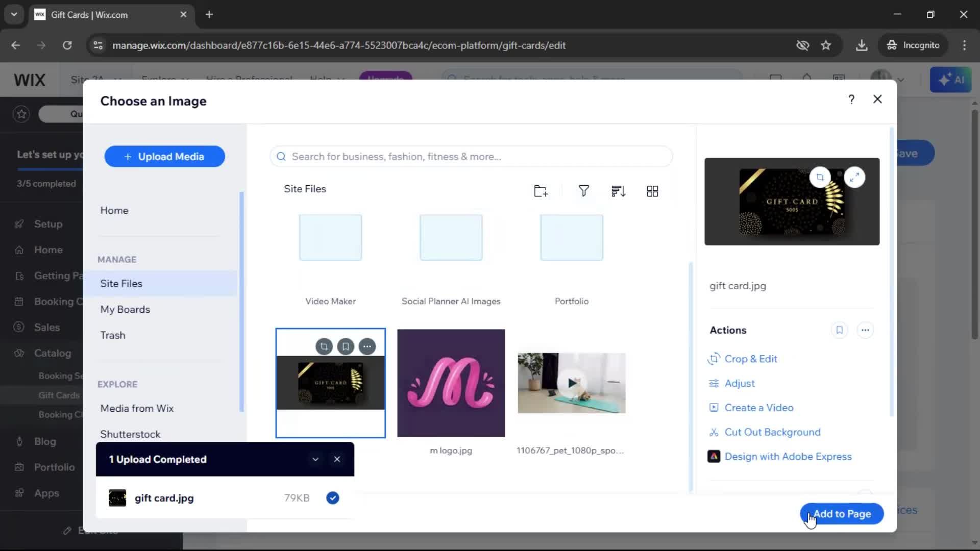Open more actions ellipsis next to Actions
Image resolution: width=980 pixels, height=551 pixels.
(865, 330)
